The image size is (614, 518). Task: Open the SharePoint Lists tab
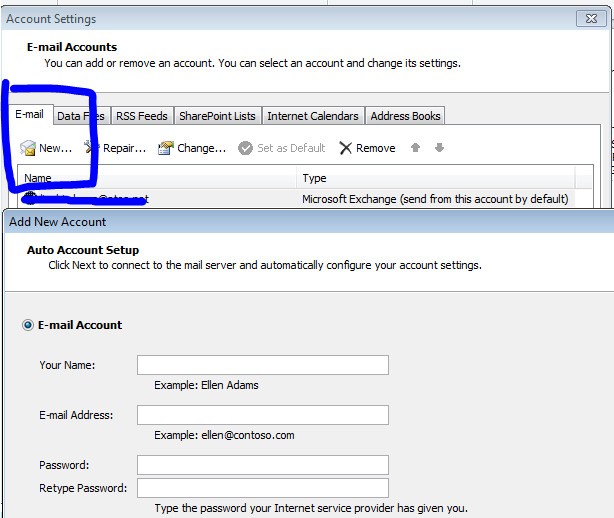click(217, 116)
